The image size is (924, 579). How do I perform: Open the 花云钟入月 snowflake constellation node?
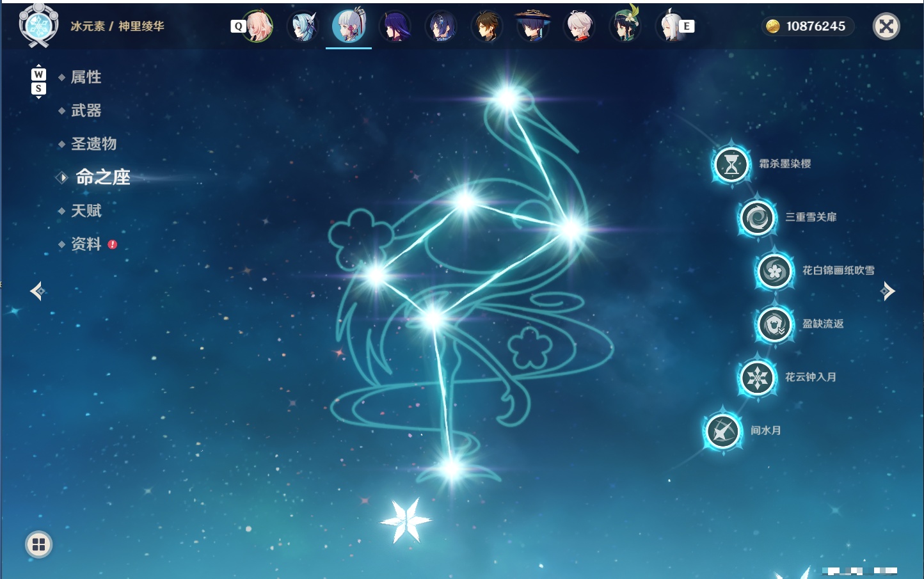pyautogui.click(x=758, y=378)
